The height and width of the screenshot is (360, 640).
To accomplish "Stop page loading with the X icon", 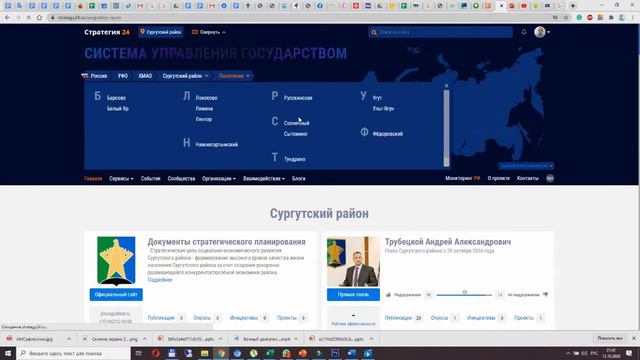I will [28, 18].
